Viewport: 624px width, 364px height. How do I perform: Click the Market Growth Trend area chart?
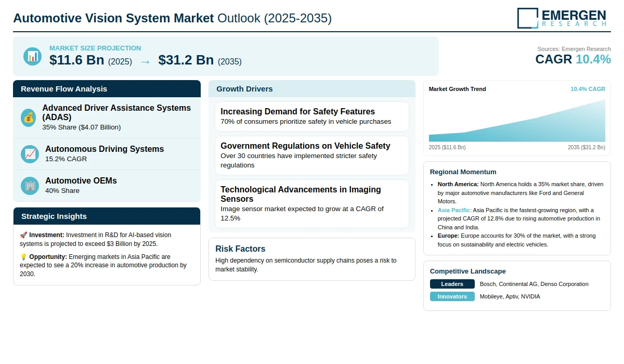click(517, 121)
